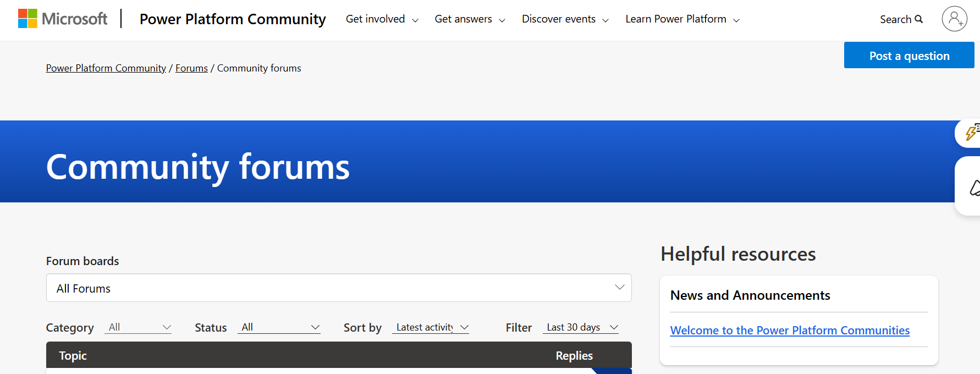Open the Filter Last 30 days dropdown

[581, 327]
